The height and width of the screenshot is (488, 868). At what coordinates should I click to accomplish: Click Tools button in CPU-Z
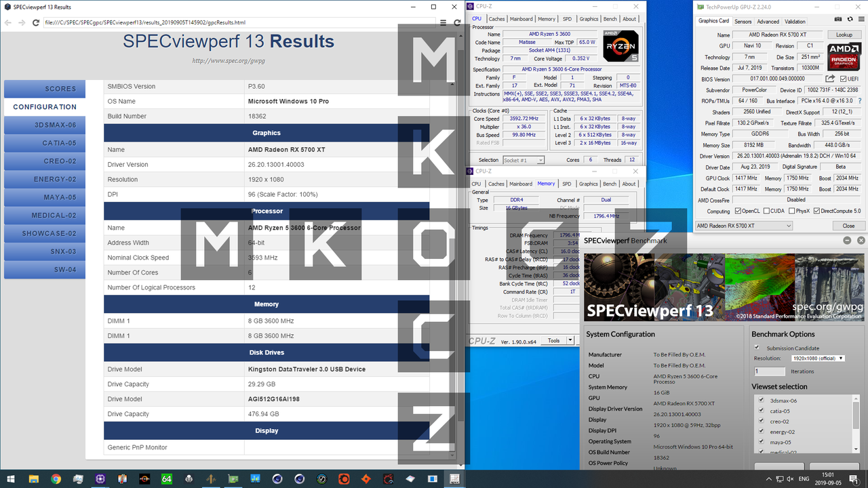click(x=554, y=340)
